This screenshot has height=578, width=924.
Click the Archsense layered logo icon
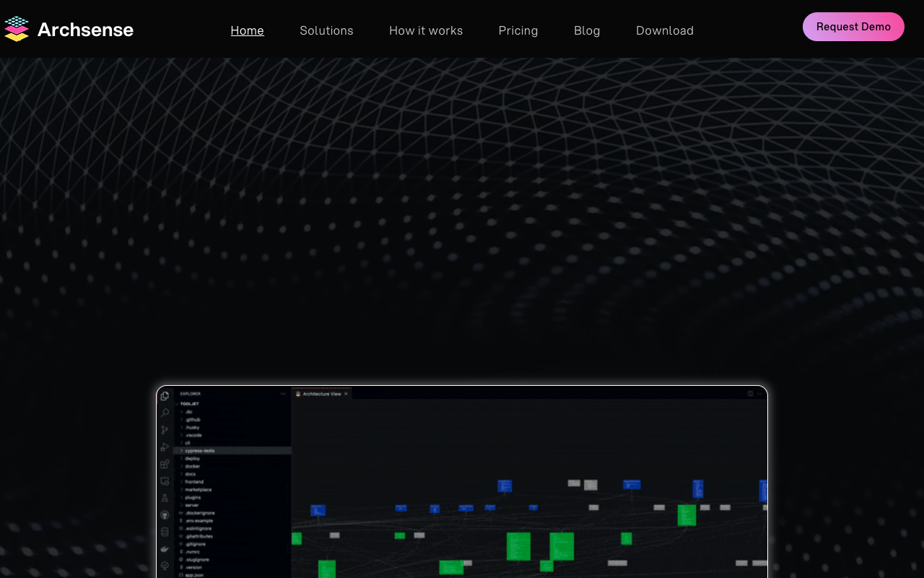point(16,29)
